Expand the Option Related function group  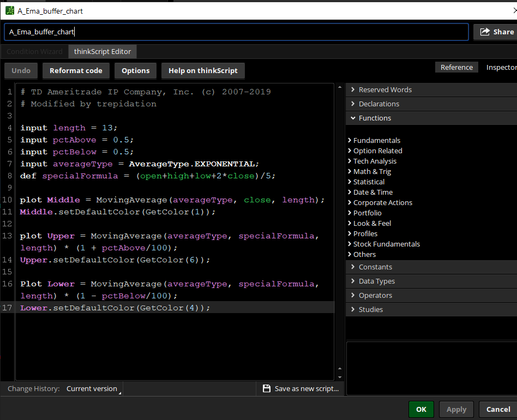[x=375, y=151]
